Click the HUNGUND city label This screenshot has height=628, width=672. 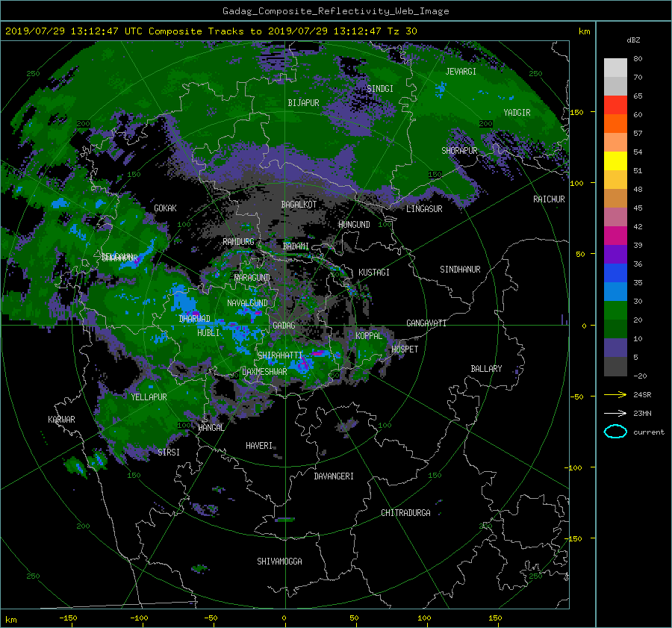click(x=354, y=225)
